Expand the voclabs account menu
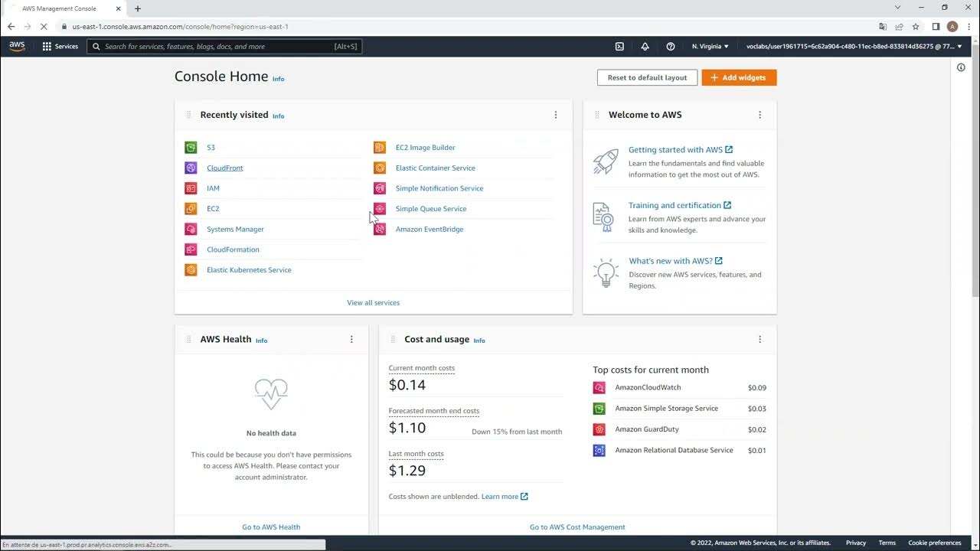The width and height of the screenshot is (980, 551). 854,46
